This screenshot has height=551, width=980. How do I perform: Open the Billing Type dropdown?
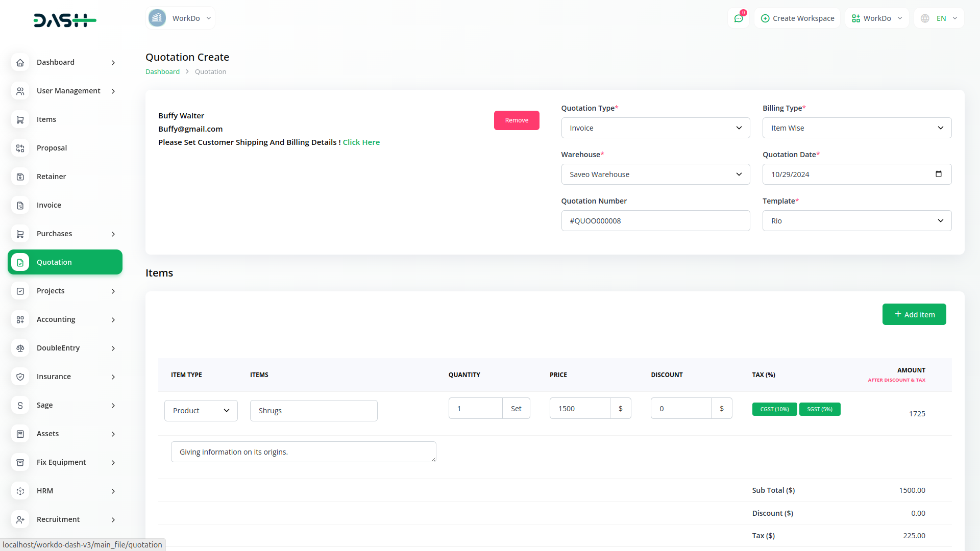(856, 128)
